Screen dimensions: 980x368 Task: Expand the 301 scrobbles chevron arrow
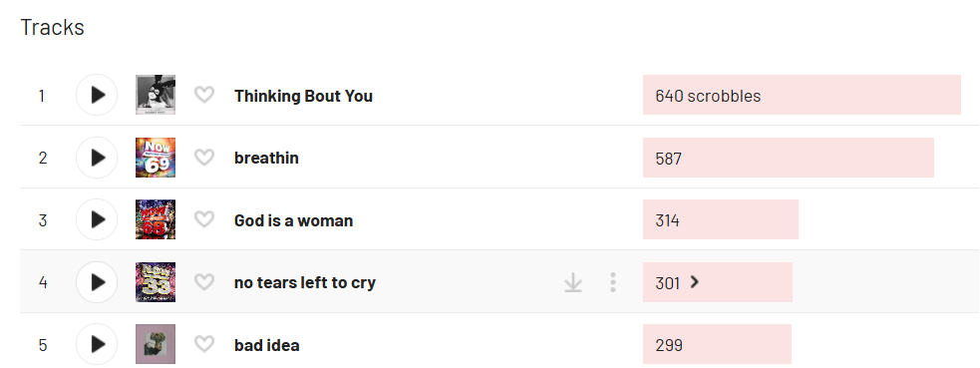click(695, 282)
